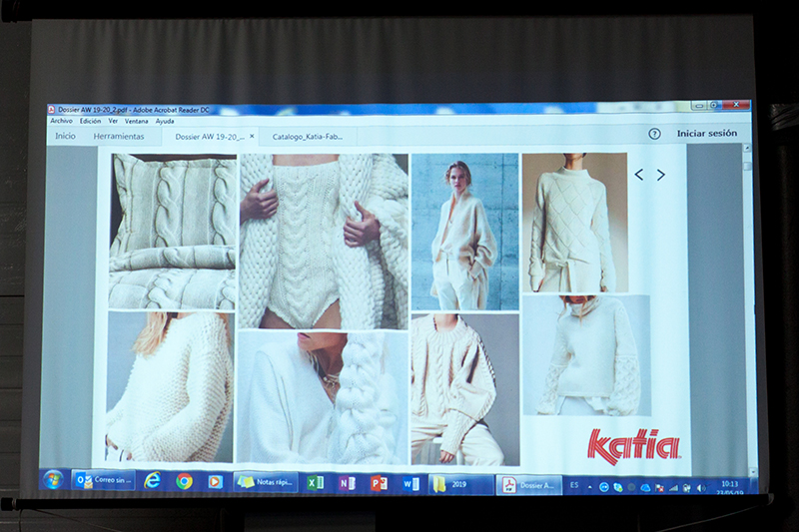Click the help question mark icon

coord(654,134)
